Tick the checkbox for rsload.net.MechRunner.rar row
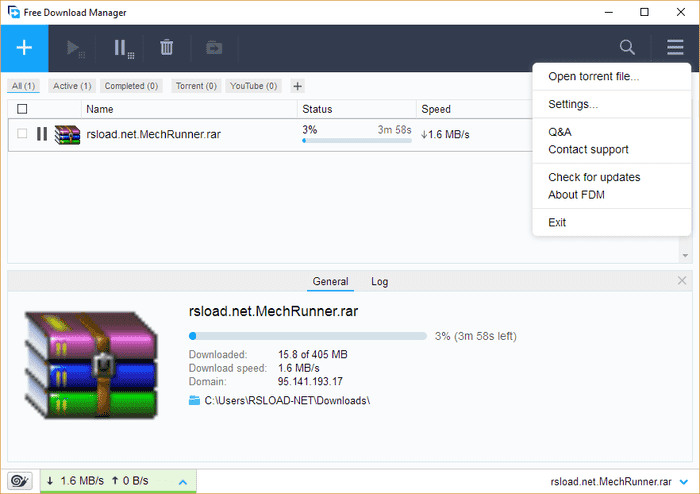700x494 pixels. tap(22, 134)
